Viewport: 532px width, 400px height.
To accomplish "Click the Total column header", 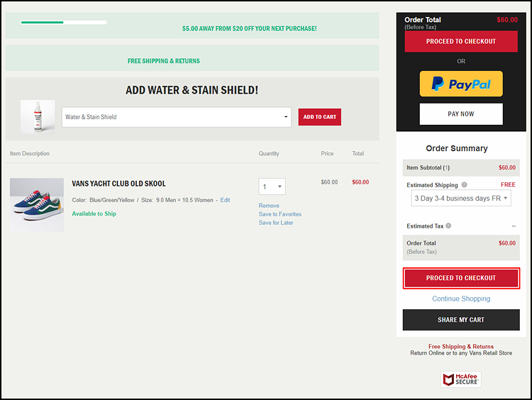I will coord(358,153).
